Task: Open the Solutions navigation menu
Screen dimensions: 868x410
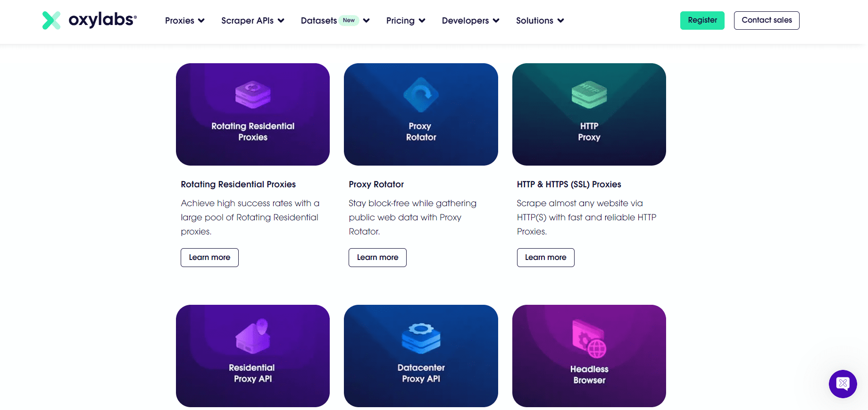Action: [540, 21]
